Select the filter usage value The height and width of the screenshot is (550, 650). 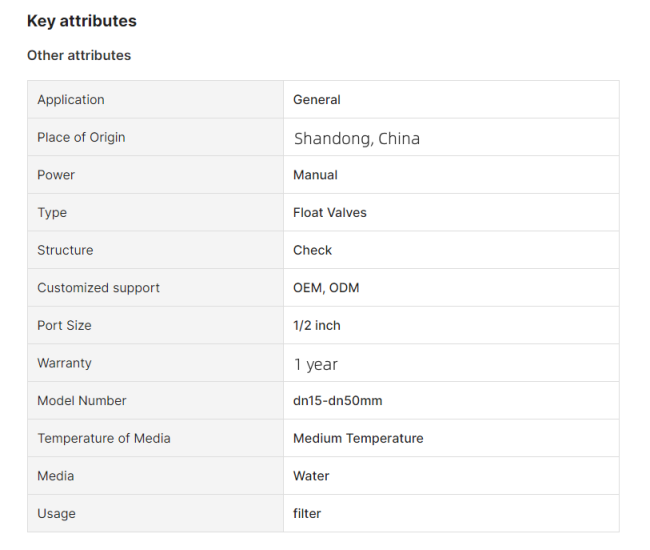pos(307,514)
